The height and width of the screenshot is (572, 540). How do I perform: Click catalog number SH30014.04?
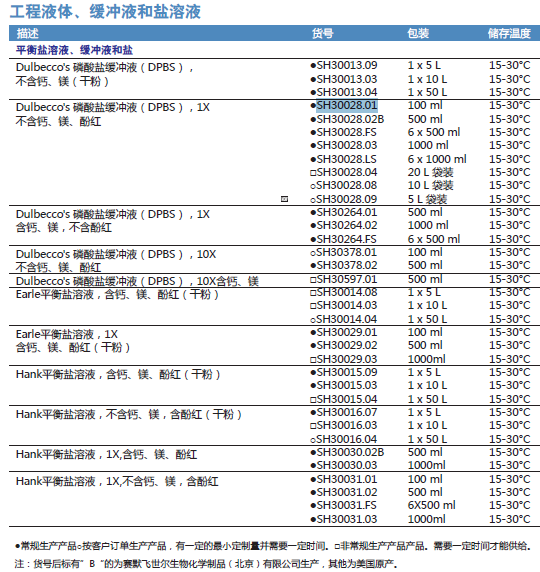point(347,319)
